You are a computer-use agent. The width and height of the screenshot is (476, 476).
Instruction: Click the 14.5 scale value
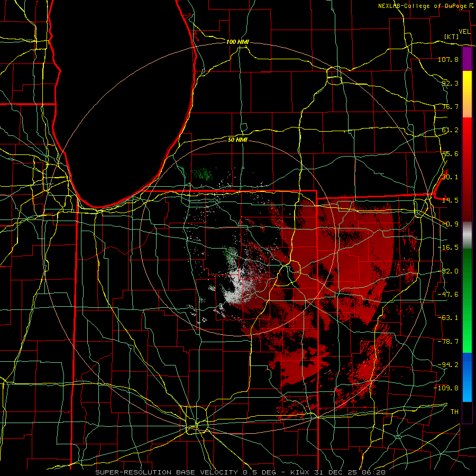(450, 200)
